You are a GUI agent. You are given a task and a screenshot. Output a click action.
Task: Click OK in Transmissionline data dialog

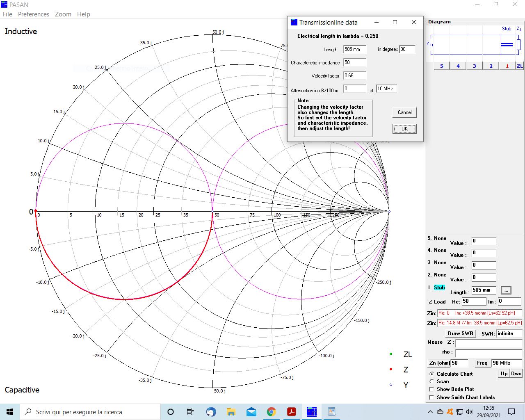[x=404, y=129]
